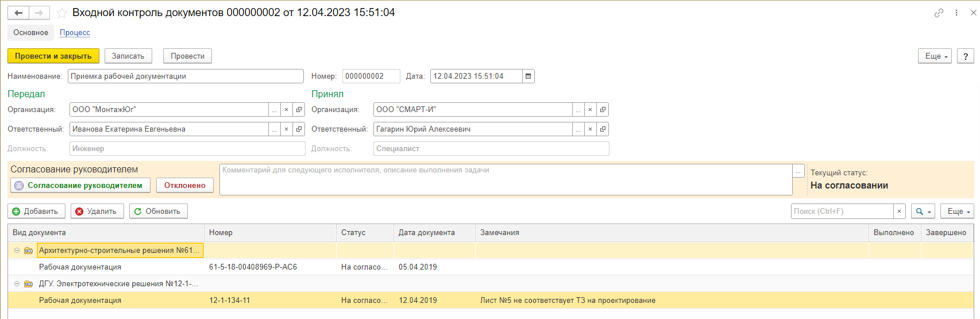The image size is (980, 319).
Task: Switch to the Процесс tab
Action: pos(75,33)
